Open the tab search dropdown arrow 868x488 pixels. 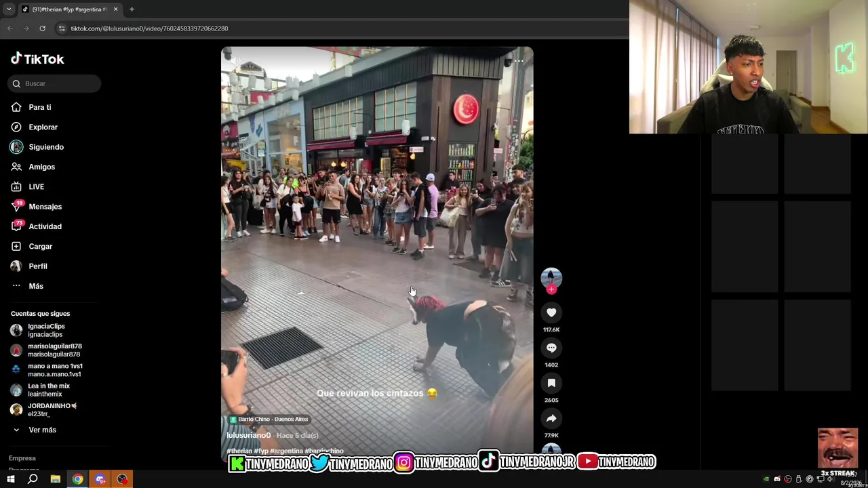coord(9,9)
